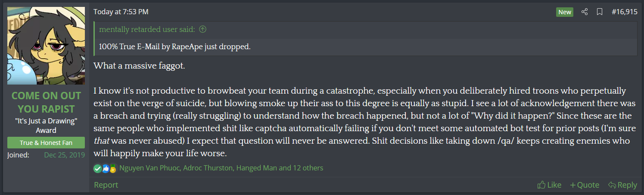Click the green checkmark reaction icon
The width and height of the screenshot is (644, 195).
[x=97, y=168]
